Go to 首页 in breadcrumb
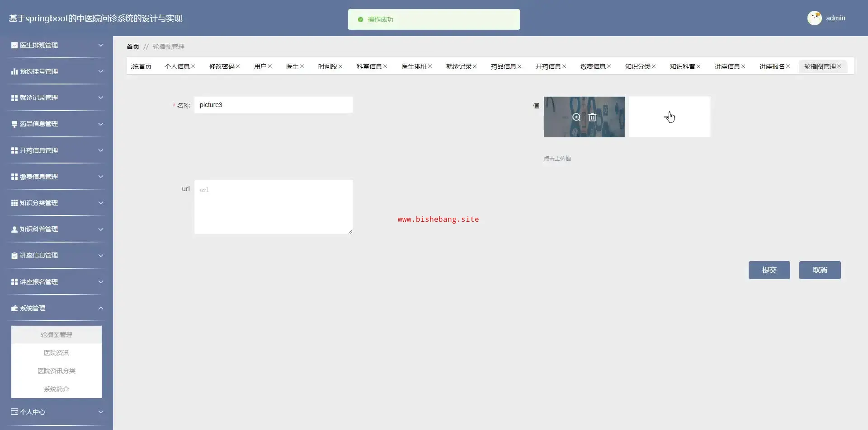Screen dimensions: 868x430 pos(133,47)
